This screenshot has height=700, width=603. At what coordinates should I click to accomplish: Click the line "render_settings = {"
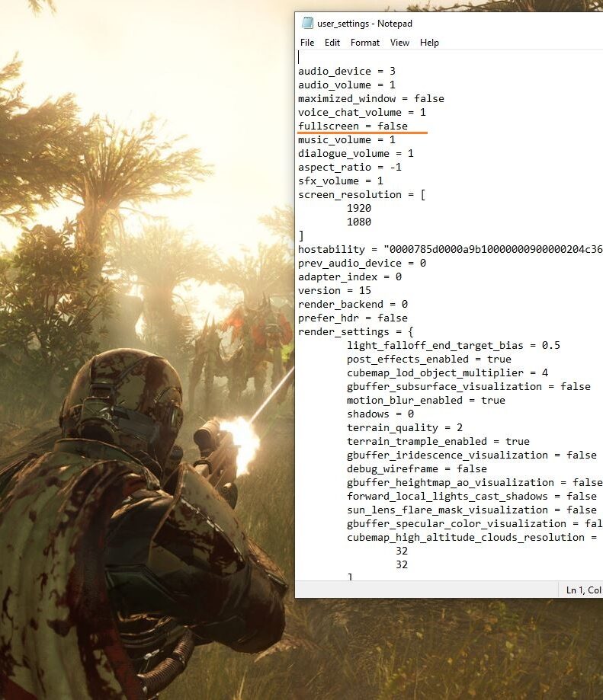pos(356,331)
